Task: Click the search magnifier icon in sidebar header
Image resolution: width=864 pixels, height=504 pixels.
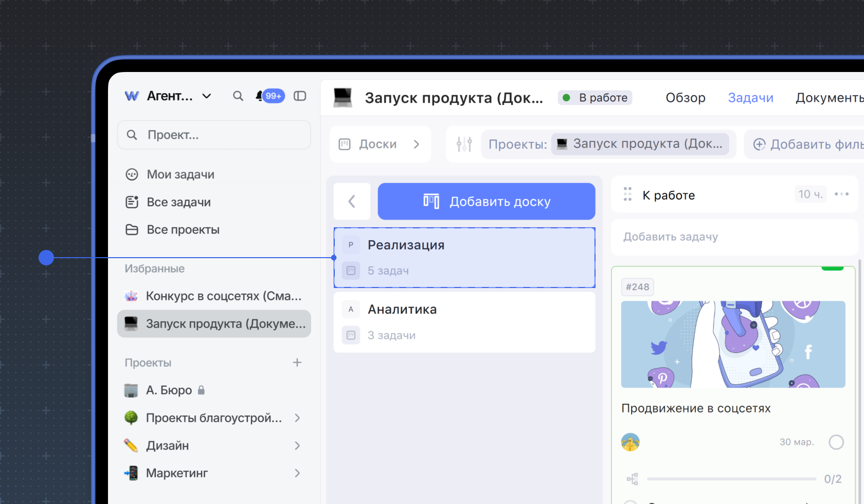Action: click(238, 96)
